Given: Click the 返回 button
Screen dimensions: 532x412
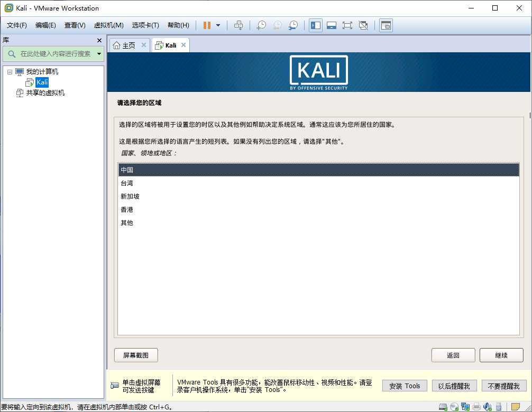Looking at the screenshot, I should coord(453,355).
